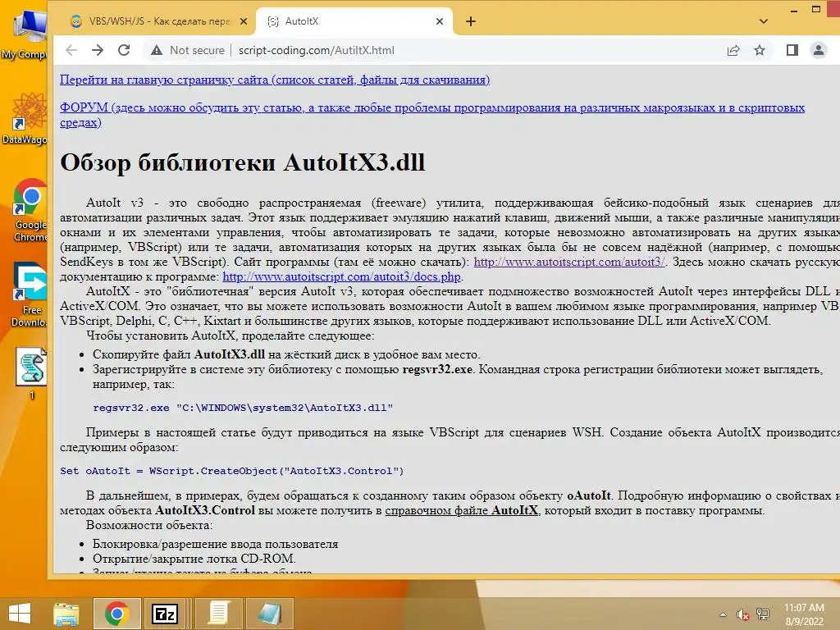Go back to the previous page

pos(71,50)
